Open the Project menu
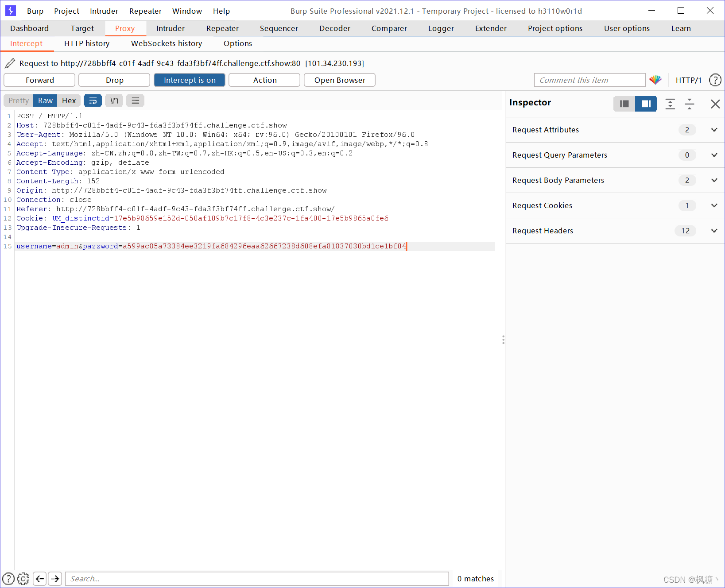Screen dimensions: 725x588 [x=66, y=11]
